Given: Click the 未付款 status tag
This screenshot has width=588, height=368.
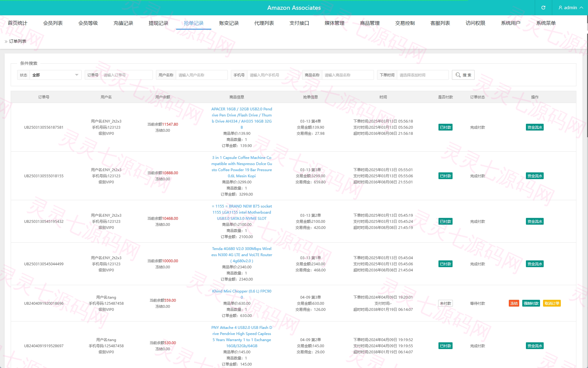Looking at the screenshot, I should pos(446,303).
